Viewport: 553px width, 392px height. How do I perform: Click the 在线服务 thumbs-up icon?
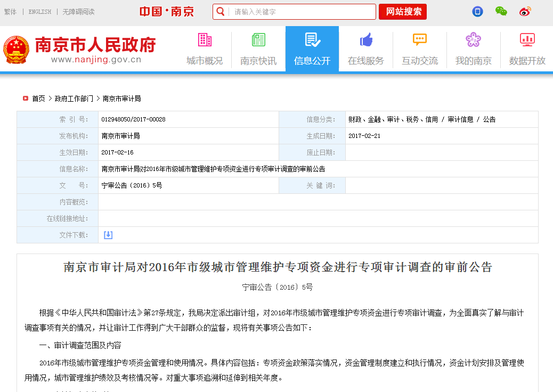pos(366,40)
